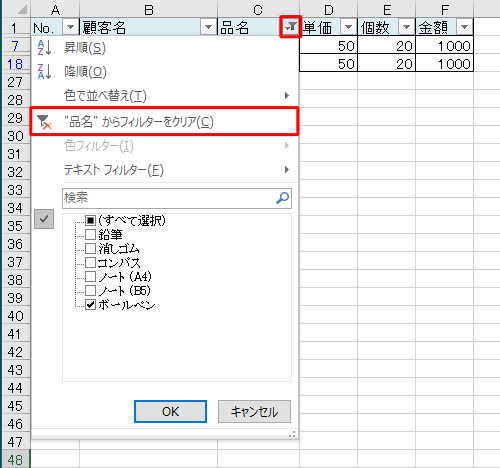This screenshot has width=500, height=468.
Task: Select row header 7
Action: pos(15,45)
